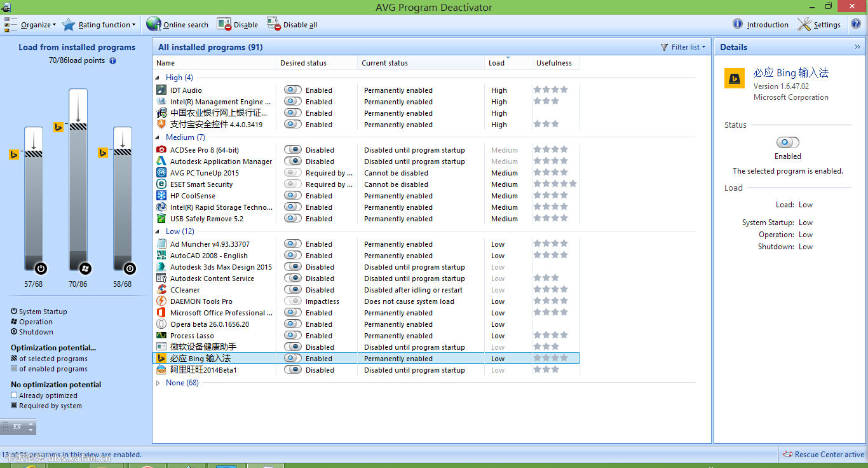Click the Help question mark icon
The image size is (868, 468).
(x=856, y=24)
